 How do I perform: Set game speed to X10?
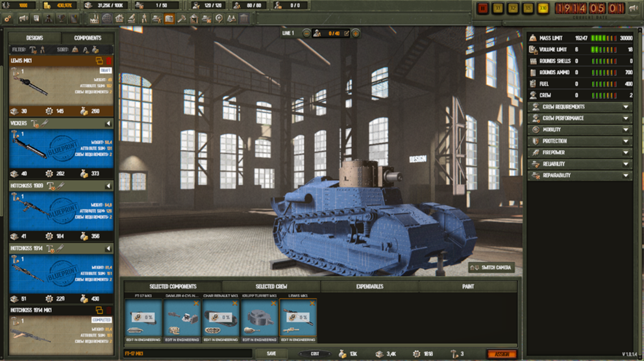tap(543, 8)
